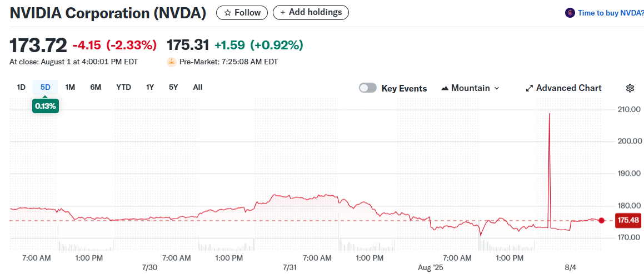Select the 1Y time range

pyautogui.click(x=150, y=87)
